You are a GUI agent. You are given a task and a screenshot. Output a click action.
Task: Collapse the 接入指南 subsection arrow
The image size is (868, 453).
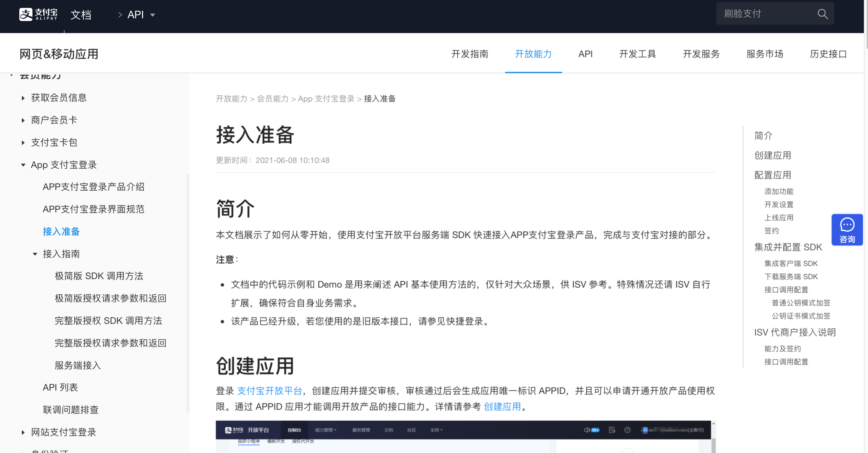coord(35,254)
